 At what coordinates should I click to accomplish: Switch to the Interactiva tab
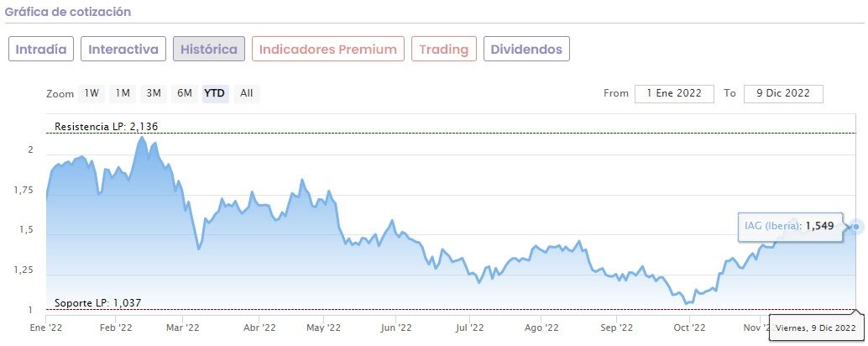123,49
